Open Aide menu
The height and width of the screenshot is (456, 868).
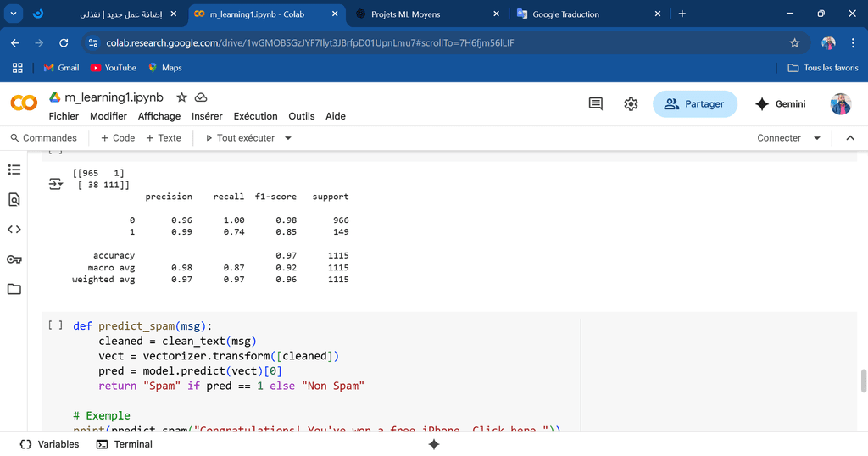(336, 116)
